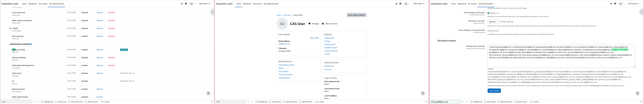
Task: Go to next find match in left window
Action: click(37, 102)
